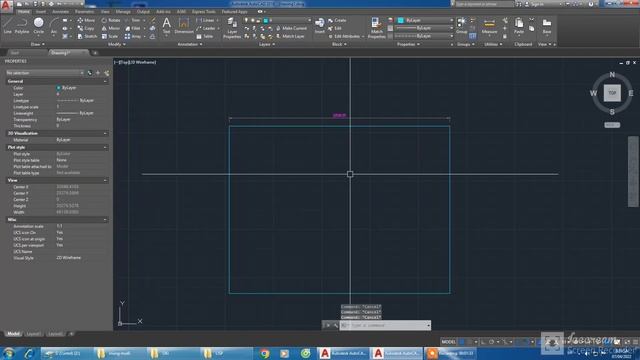
Task: Open the AutoCAD application menu
Action: [x=6, y=6]
